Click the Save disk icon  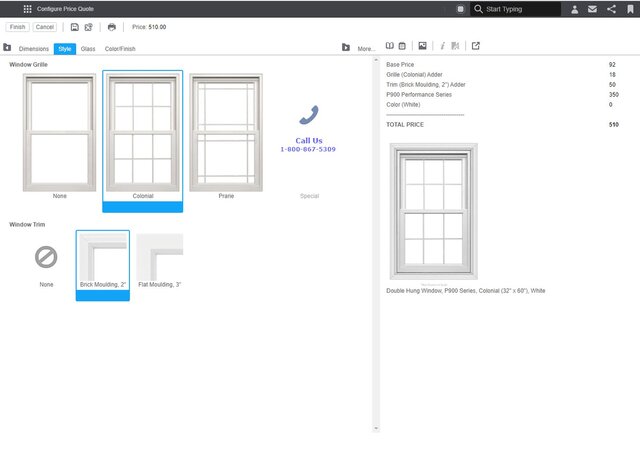[x=75, y=27]
